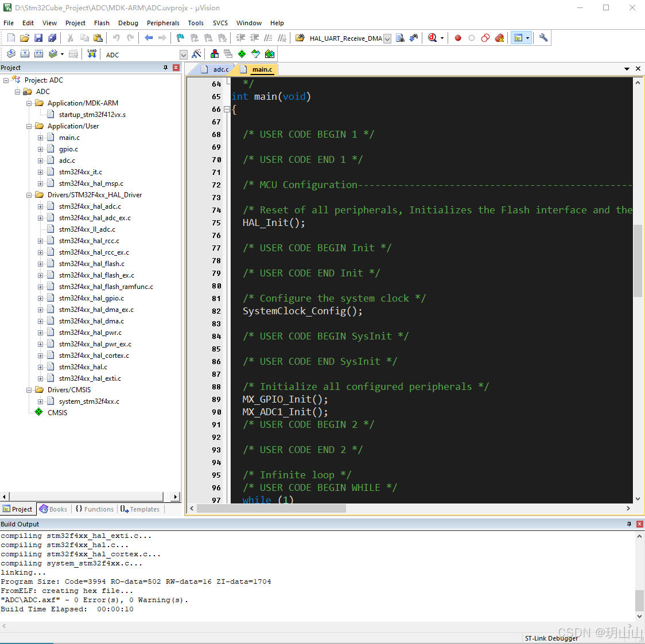
Task: Click the Paste clipboard icon
Action: click(x=98, y=38)
